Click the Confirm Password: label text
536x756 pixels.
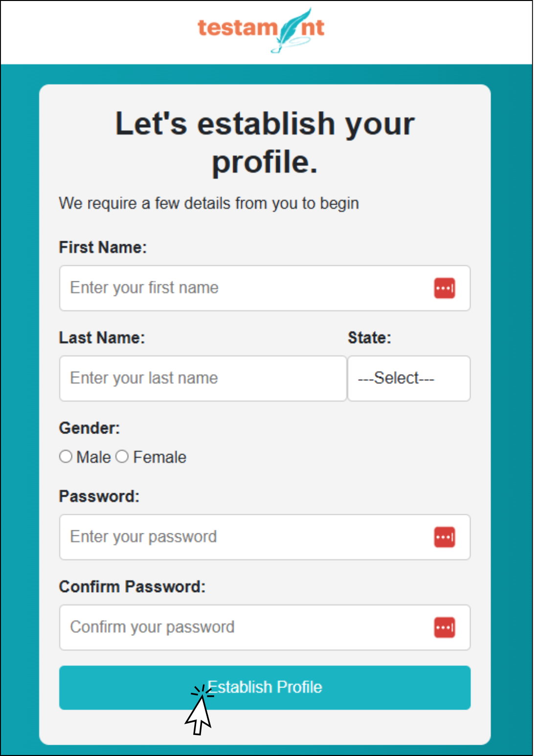coord(132,586)
